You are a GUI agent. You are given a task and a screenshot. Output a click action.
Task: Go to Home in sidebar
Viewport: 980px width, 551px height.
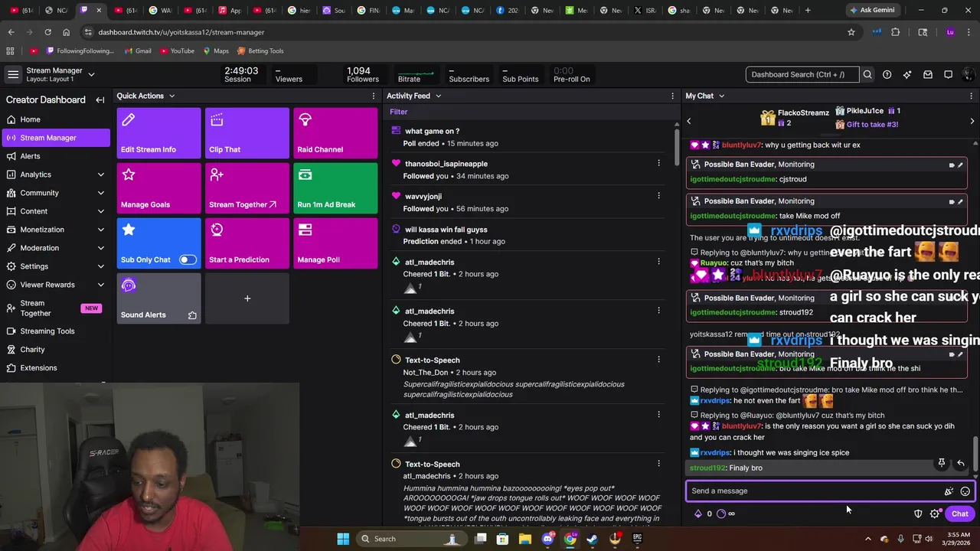(x=55, y=119)
